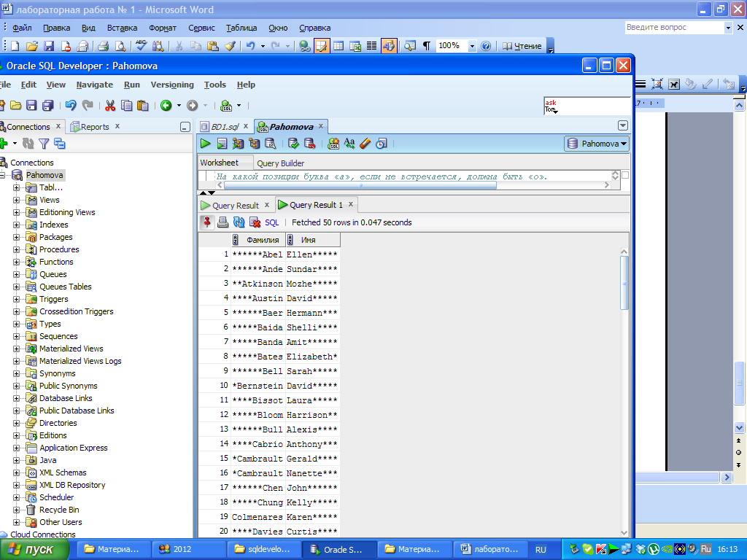Click the filter funnel icon in Connections panel

click(x=44, y=144)
